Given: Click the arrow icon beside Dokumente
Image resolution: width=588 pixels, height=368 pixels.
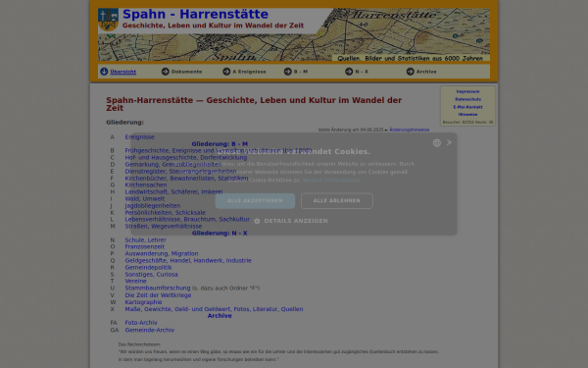Looking at the screenshot, I should click(166, 72).
